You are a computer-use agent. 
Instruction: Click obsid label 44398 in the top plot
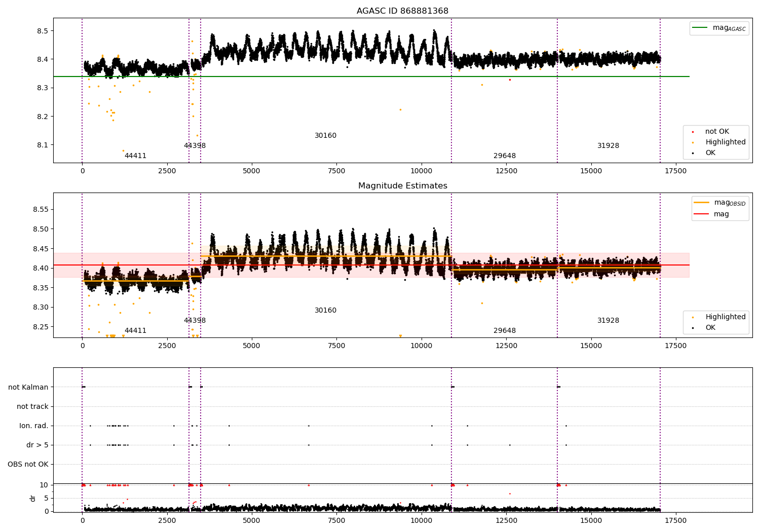[195, 146]
